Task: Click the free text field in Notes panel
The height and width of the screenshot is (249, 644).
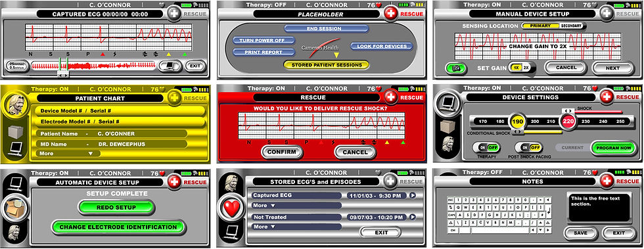Action: click(x=598, y=207)
